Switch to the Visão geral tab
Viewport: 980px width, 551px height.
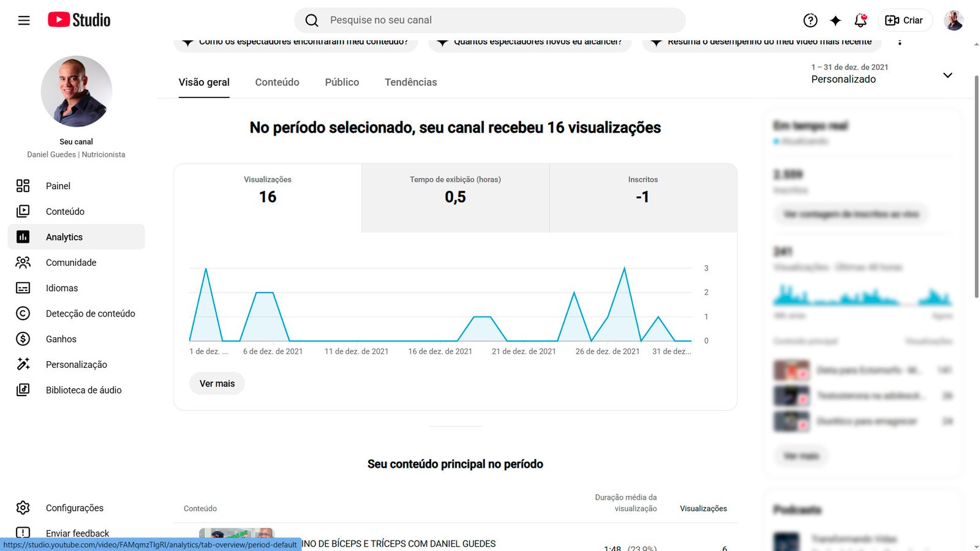coord(204,83)
